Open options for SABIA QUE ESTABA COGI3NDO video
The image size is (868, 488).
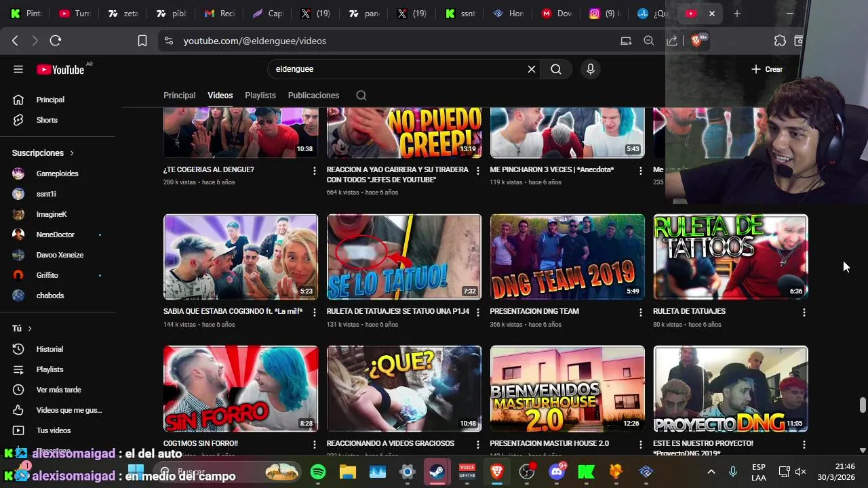(x=314, y=312)
